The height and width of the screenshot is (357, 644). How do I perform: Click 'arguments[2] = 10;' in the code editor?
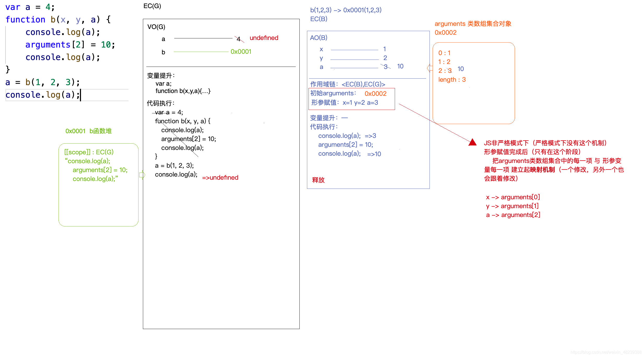point(70,45)
